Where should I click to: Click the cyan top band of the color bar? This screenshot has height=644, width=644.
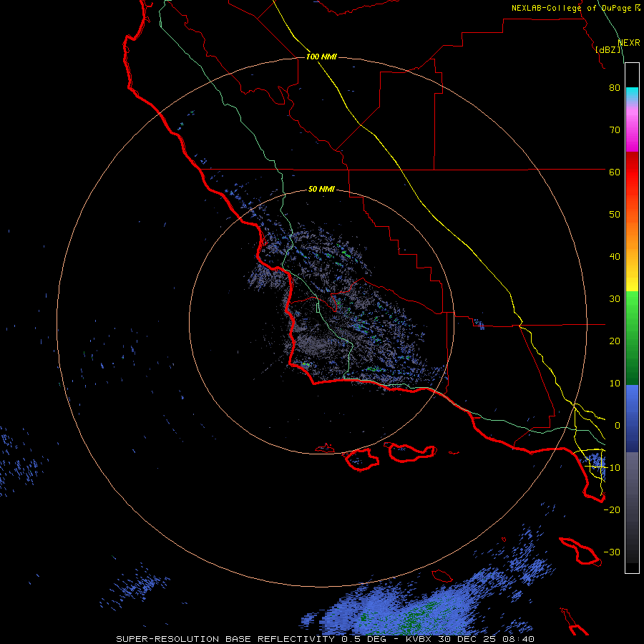[x=632, y=95]
